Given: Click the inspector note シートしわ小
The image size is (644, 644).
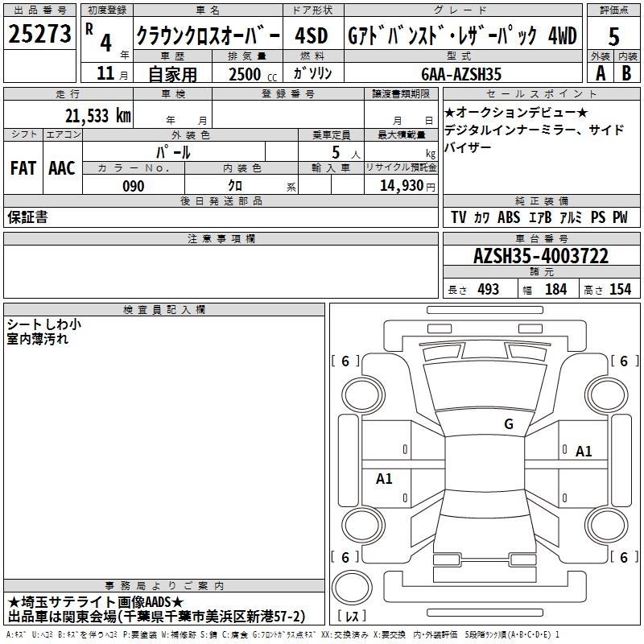Looking at the screenshot, I should 44,324.
